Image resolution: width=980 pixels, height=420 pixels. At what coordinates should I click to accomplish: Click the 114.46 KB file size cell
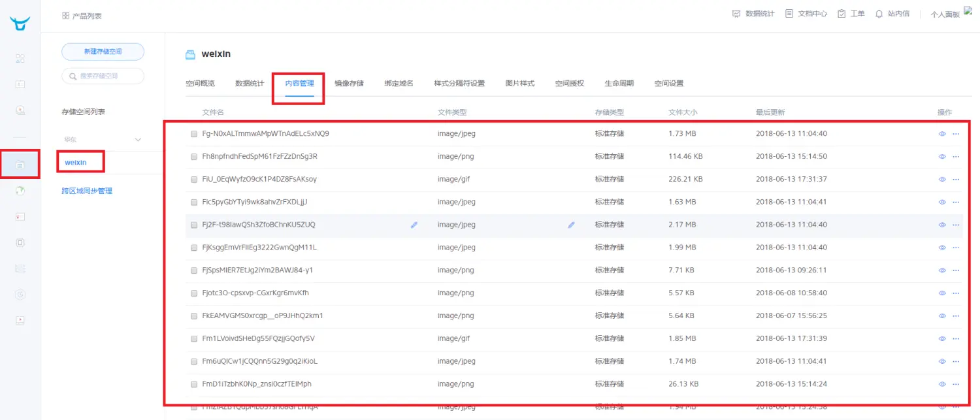tap(685, 157)
